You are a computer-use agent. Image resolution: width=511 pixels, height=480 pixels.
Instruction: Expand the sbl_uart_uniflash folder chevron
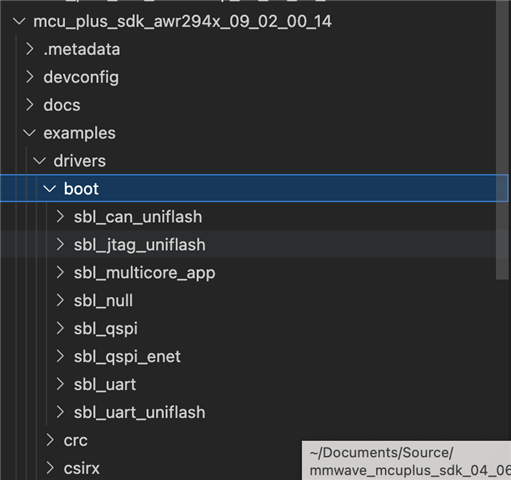pos(60,412)
